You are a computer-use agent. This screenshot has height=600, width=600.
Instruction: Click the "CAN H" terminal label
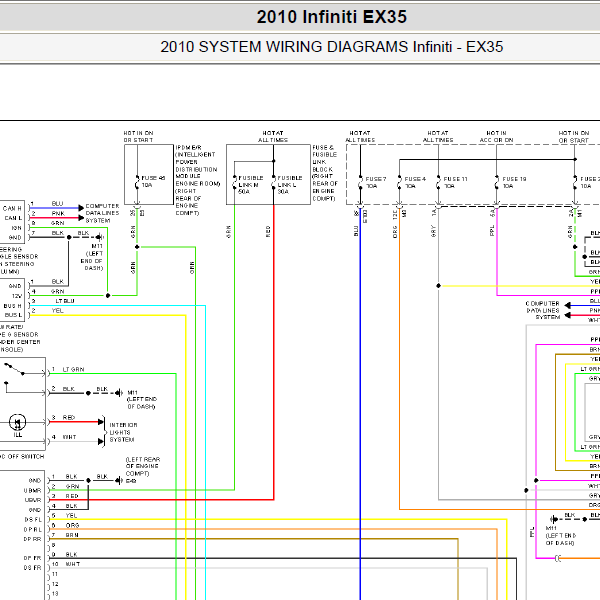coord(12,209)
